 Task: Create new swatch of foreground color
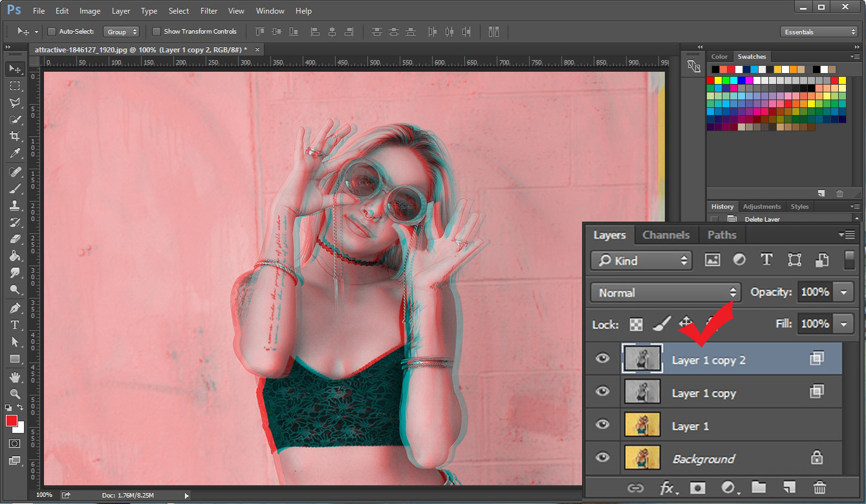tap(821, 193)
